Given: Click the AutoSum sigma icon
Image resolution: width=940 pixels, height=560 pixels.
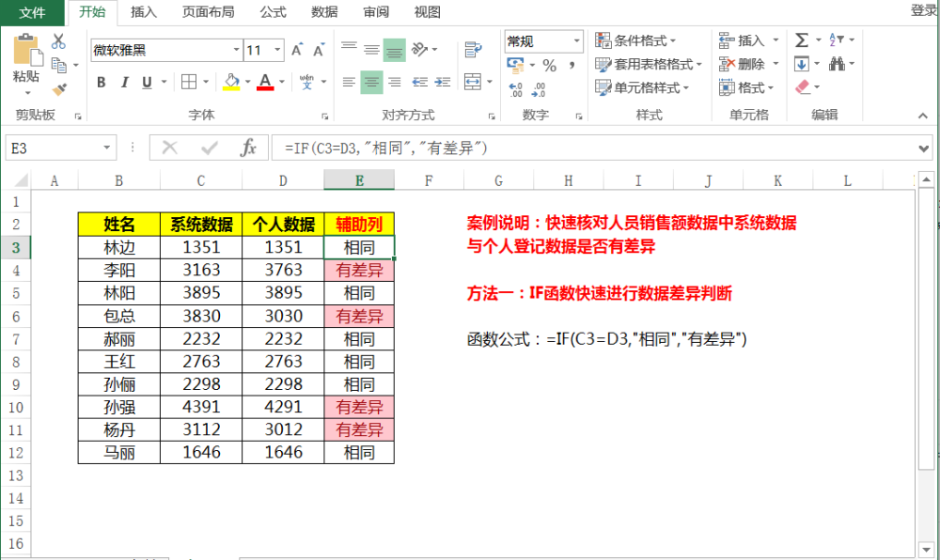Looking at the screenshot, I should 802,40.
